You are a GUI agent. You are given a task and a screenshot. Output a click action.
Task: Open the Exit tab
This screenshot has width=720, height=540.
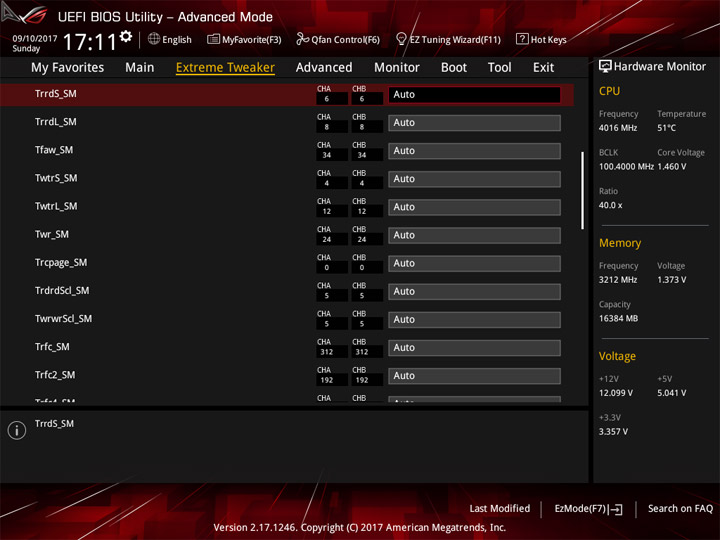point(543,68)
